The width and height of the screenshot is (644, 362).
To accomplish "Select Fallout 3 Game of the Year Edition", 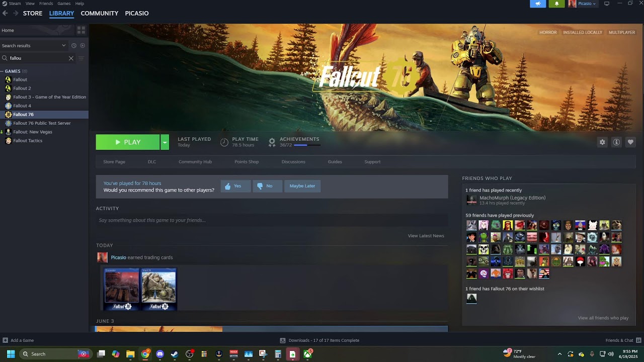I will [x=44, y=97].
